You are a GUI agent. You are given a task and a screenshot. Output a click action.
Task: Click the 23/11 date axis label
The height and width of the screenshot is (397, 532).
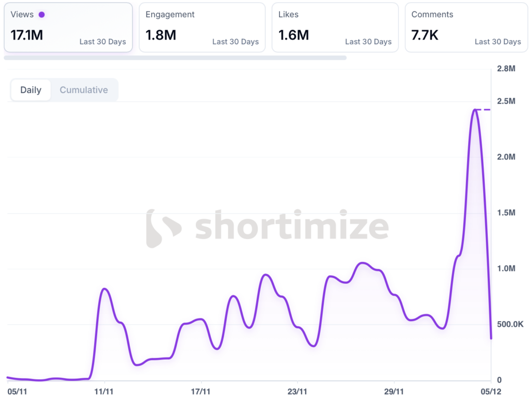click(297, 390)
